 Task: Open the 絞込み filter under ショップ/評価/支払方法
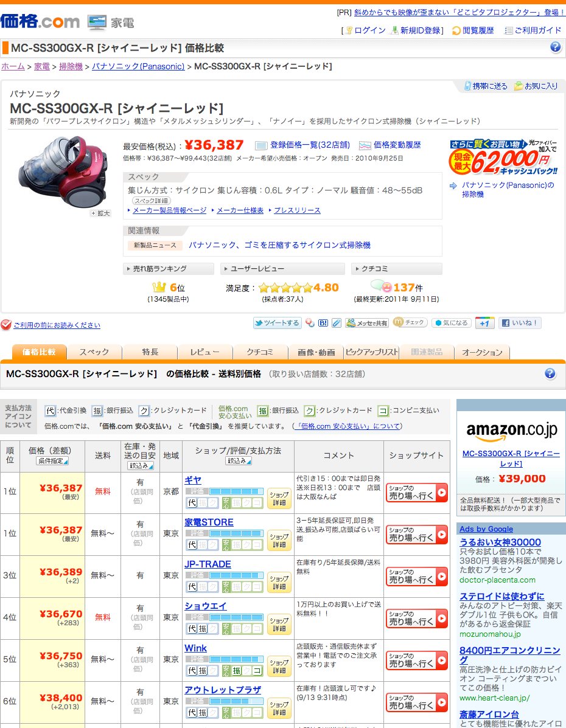[239, 461]
